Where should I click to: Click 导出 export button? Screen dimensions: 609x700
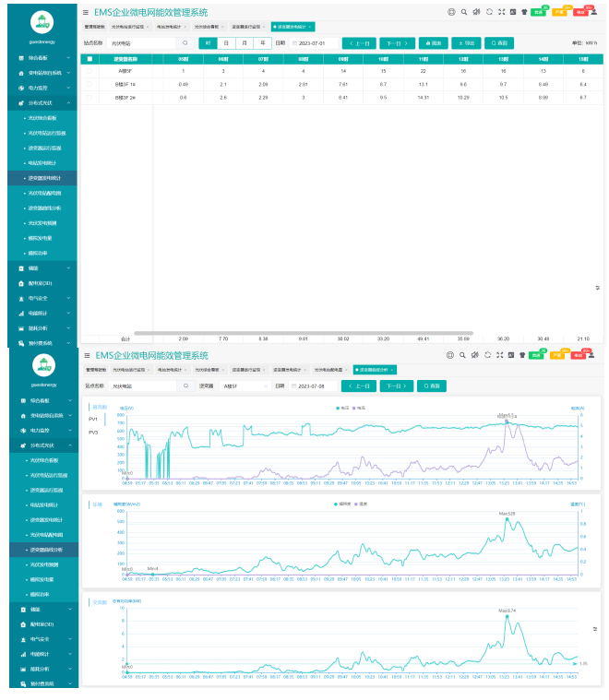464,43
